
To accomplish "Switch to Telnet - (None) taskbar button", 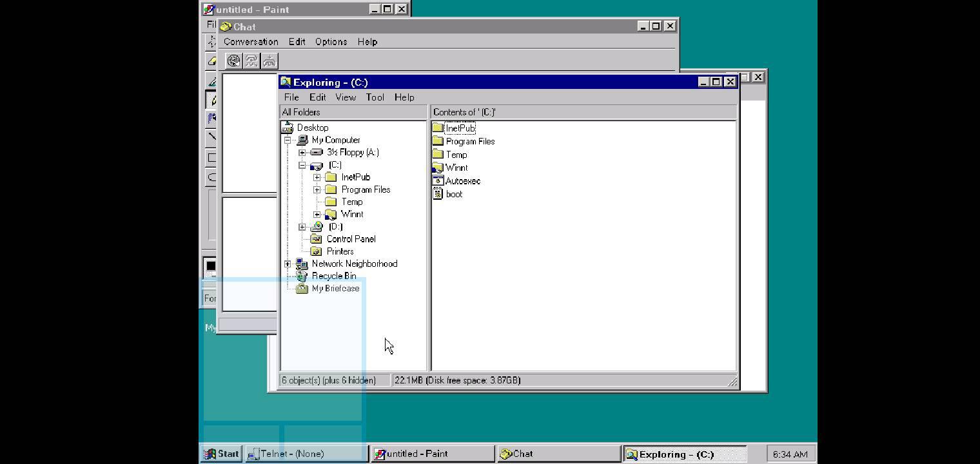I will click(306, 454).
